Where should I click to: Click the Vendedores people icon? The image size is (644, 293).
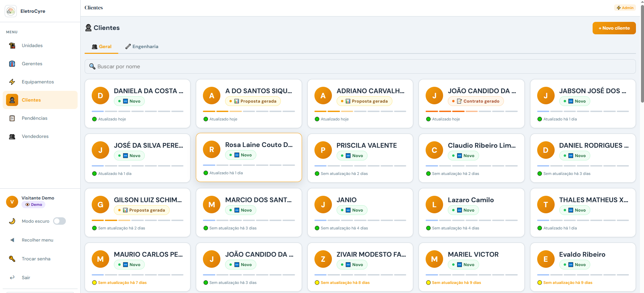tap(12, 136)
